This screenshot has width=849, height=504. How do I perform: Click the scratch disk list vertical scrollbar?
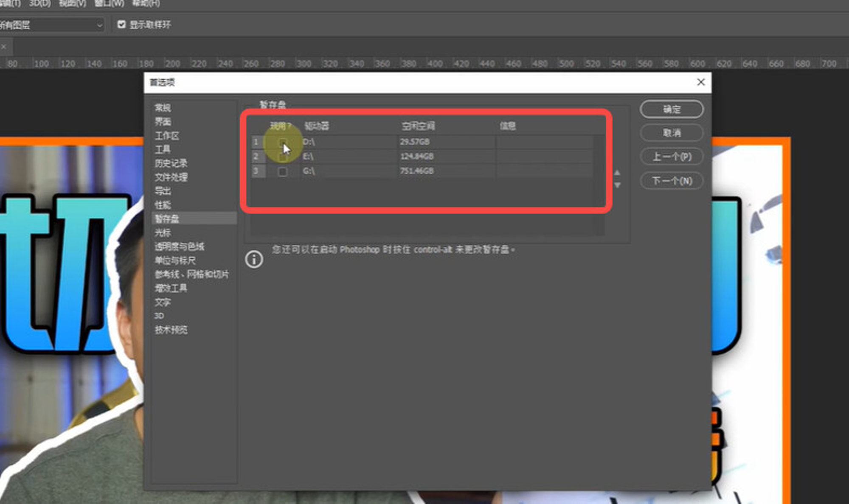599,185
